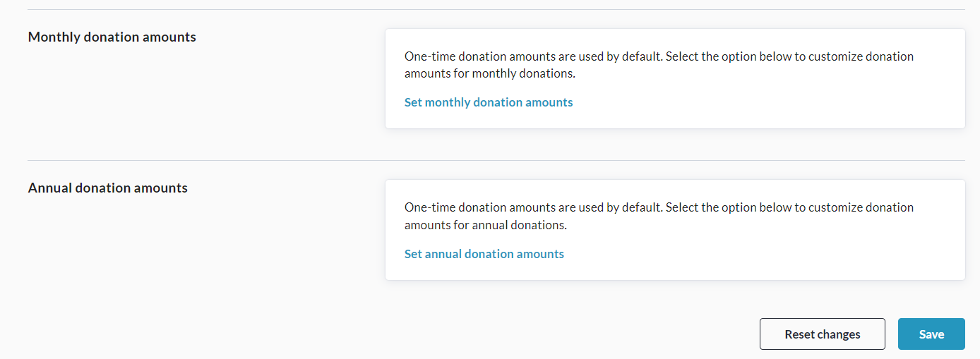Click the text 'amounts for monthly donations.'

click(x=490, y=74)
